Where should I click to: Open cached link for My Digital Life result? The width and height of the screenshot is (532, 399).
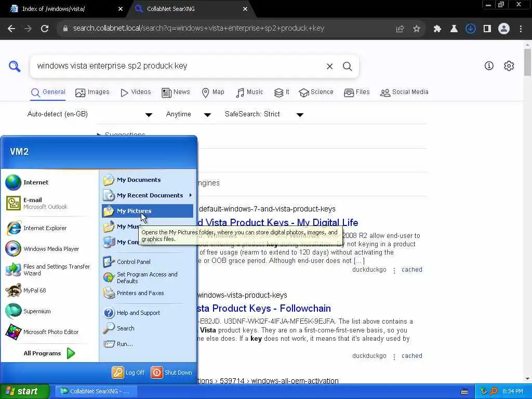(412, 270)
